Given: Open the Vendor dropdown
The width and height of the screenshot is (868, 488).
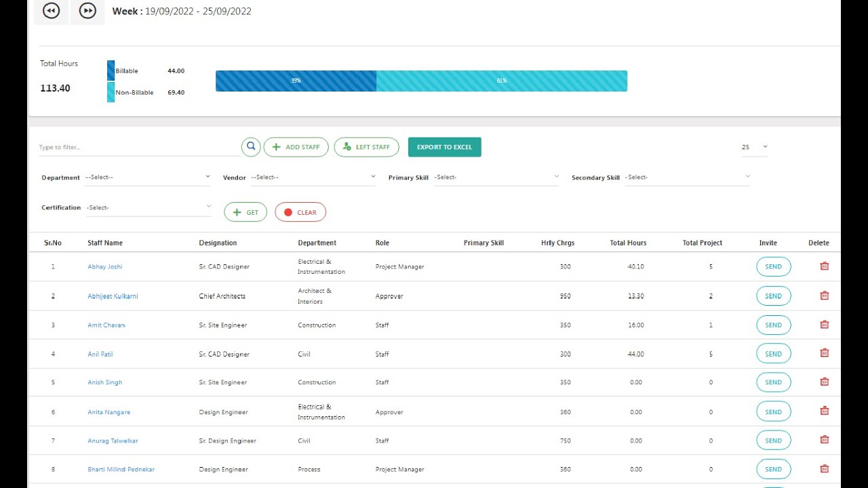Looking at the screenshot, I should pos(313,177).
